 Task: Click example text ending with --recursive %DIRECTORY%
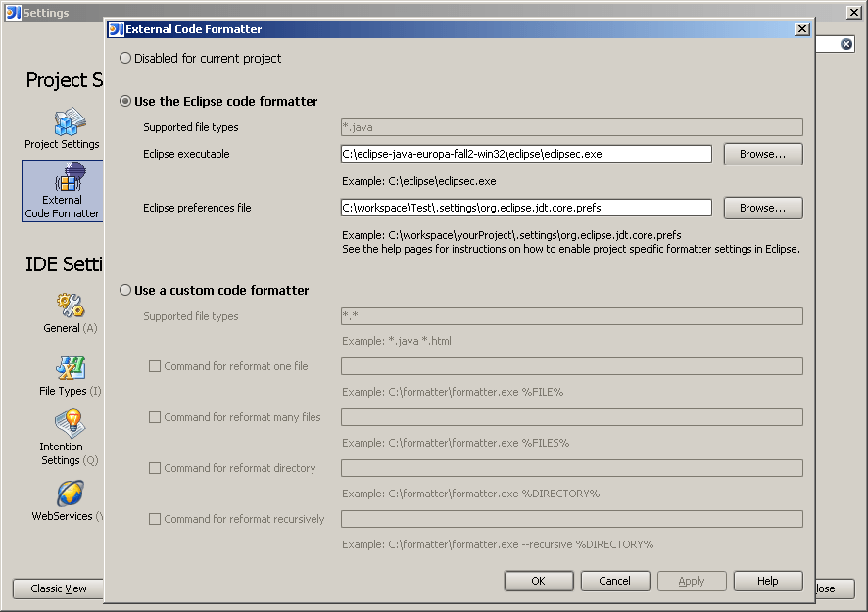click(498, 544)
